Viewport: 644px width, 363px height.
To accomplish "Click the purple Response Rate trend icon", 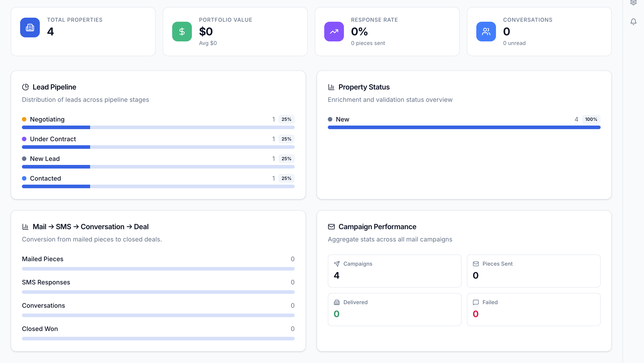I will 334,32.
